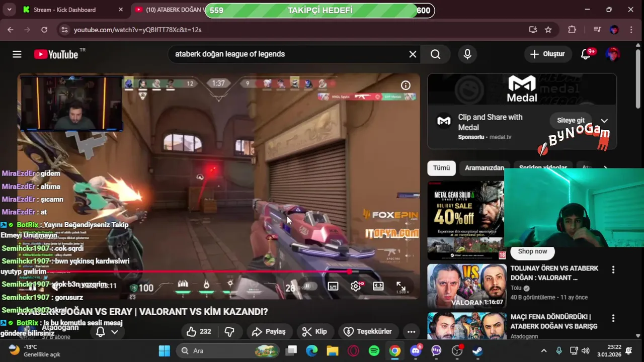Open the weather widget showing -13°C
Image resolution: width=644 pixels, height=362 pixels.
34,350
